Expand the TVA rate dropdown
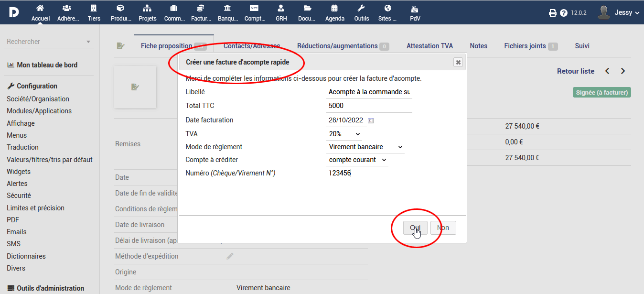This screenshot has height=294, width=644. (x=344, y=134)
